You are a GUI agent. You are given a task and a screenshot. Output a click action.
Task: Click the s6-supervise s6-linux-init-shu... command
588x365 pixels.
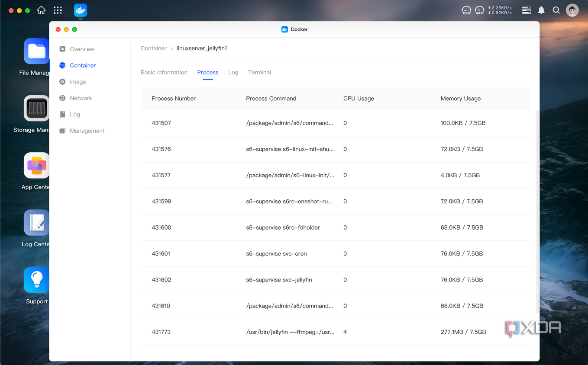click(290, 149)
